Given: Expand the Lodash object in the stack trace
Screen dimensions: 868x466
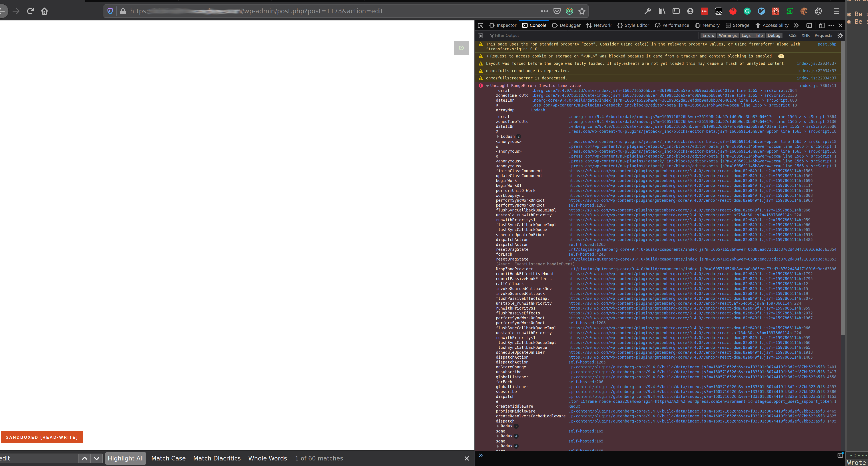Looking at the screenshot, I should point(498,136).
